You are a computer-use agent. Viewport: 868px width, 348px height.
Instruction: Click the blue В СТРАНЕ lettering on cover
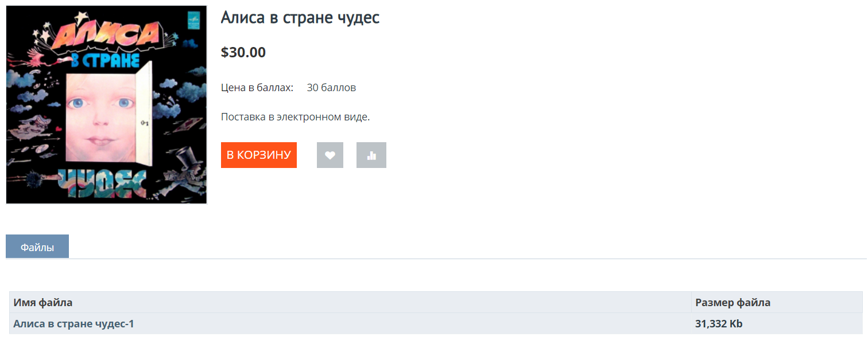point(104,61)
